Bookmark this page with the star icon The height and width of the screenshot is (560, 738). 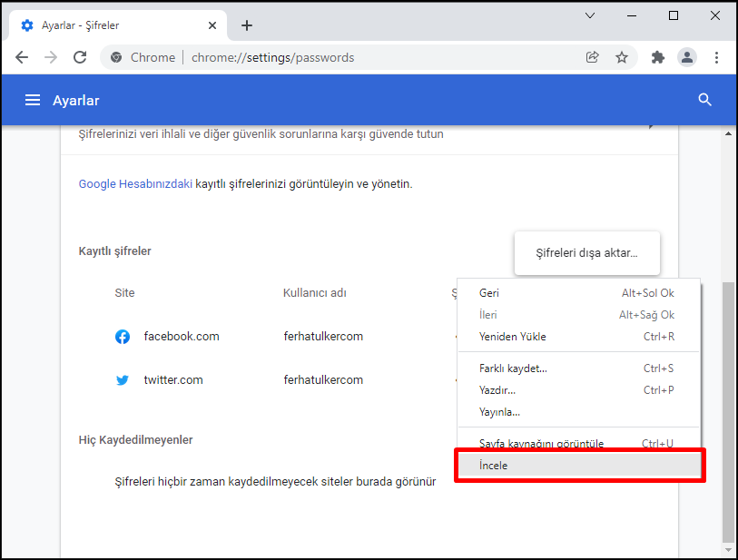pos(622,57)
